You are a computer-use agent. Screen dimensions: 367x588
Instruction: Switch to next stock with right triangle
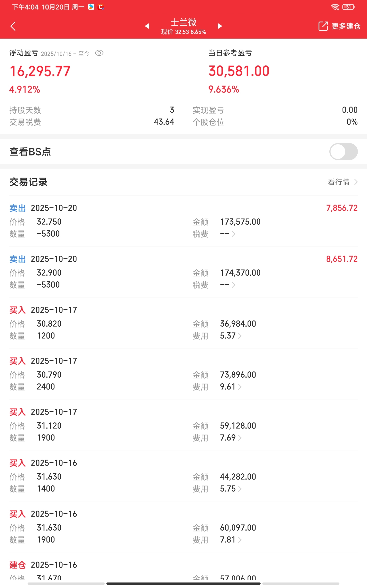click(220, 26)
